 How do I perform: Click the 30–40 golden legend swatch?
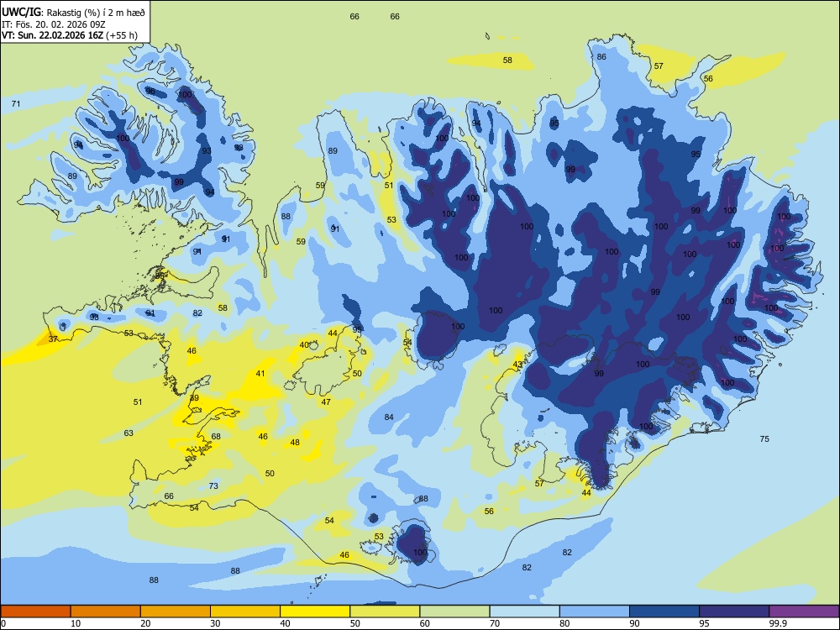[245, 612]
